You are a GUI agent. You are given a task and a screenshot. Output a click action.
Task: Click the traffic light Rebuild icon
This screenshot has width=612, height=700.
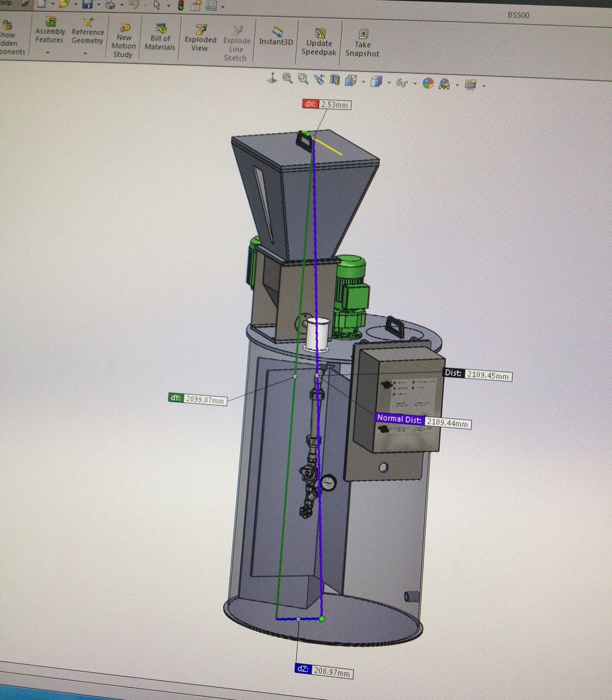pyautogui.click(x=181, y=6)
